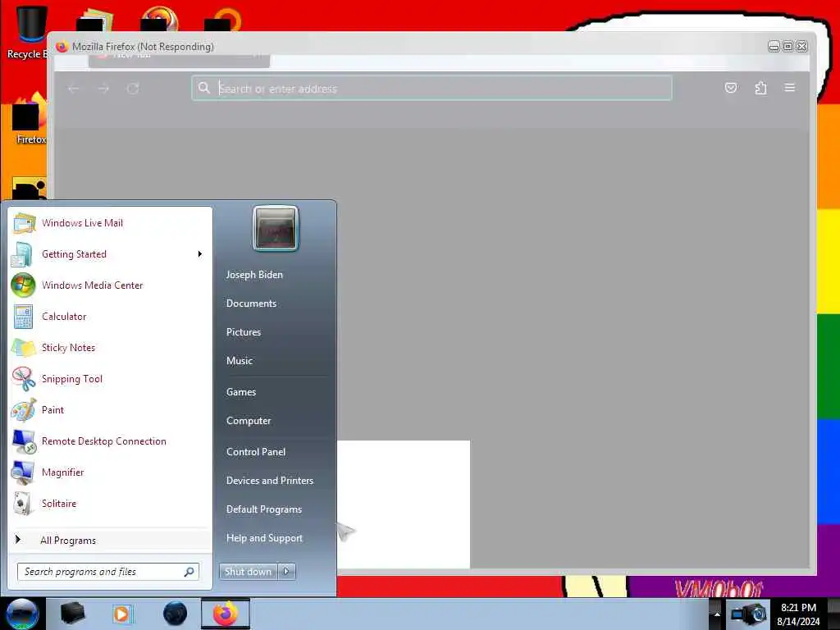Open Firefox hamburger application menu

(790, 87)
